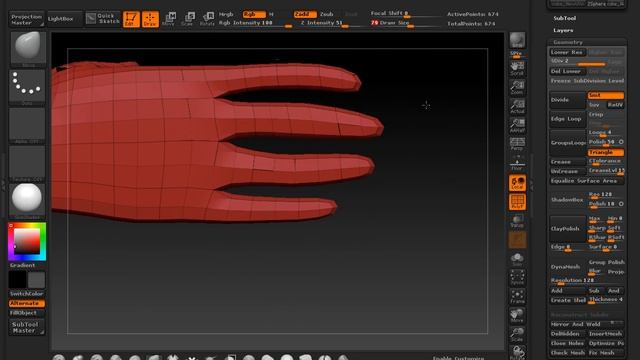
Task: Click the right-shelf Scale view icon
Action: click(x=517, y=335)
